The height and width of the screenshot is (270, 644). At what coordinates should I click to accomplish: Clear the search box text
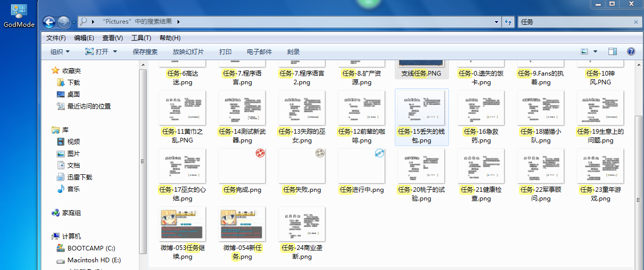click(636, 22)
